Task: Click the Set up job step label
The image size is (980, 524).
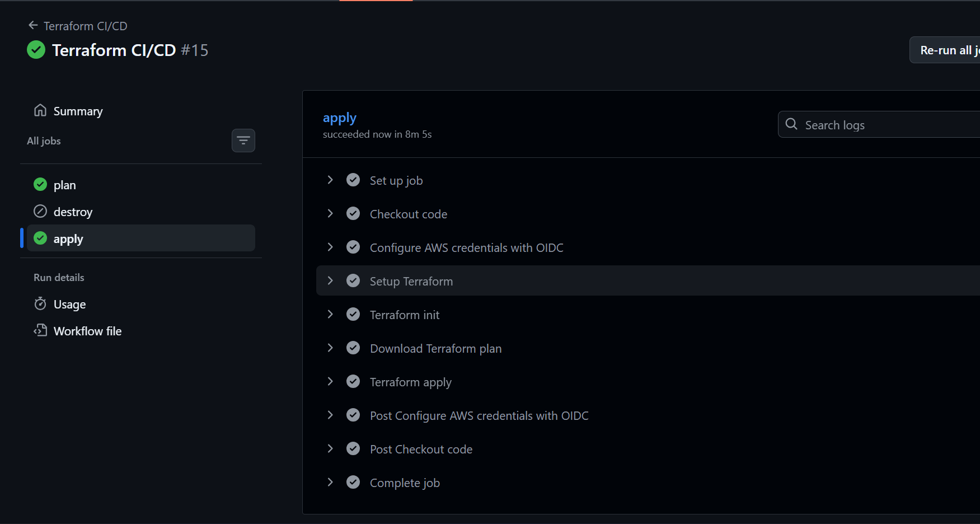Action: point(396,180)
